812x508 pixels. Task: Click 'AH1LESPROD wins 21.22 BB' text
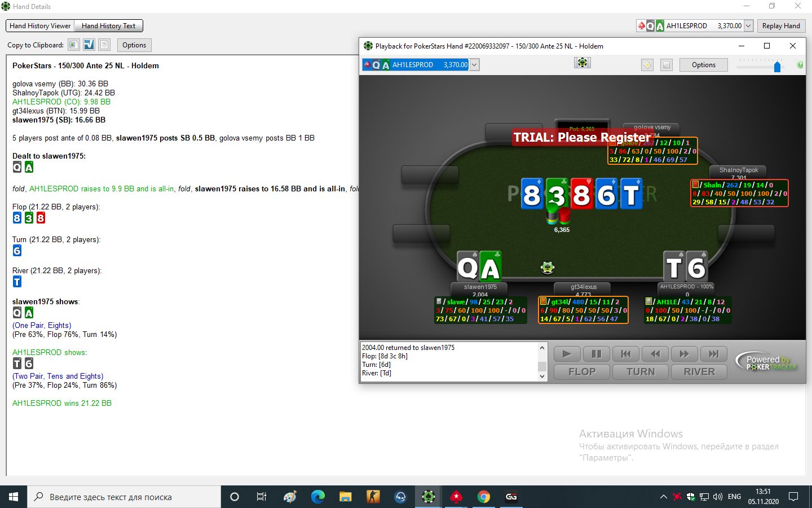[62, 403]
